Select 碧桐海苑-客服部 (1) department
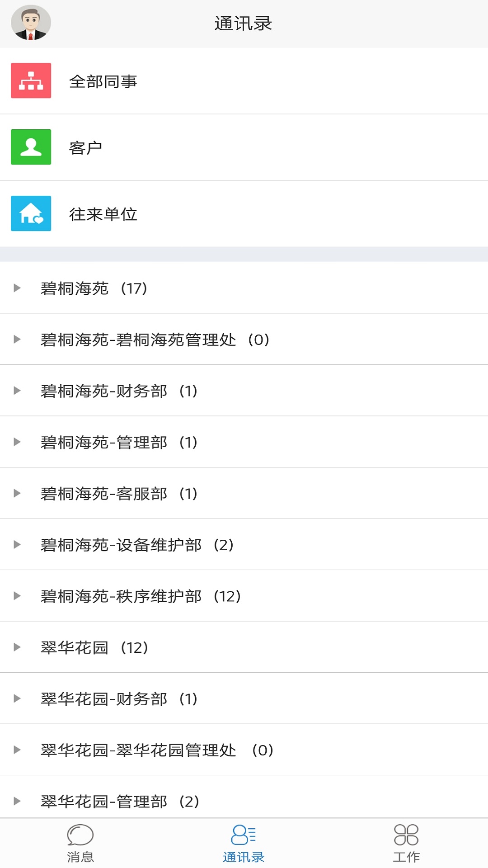Image resolution: width=488 pixels, height=868 pixels. [119, 493]
